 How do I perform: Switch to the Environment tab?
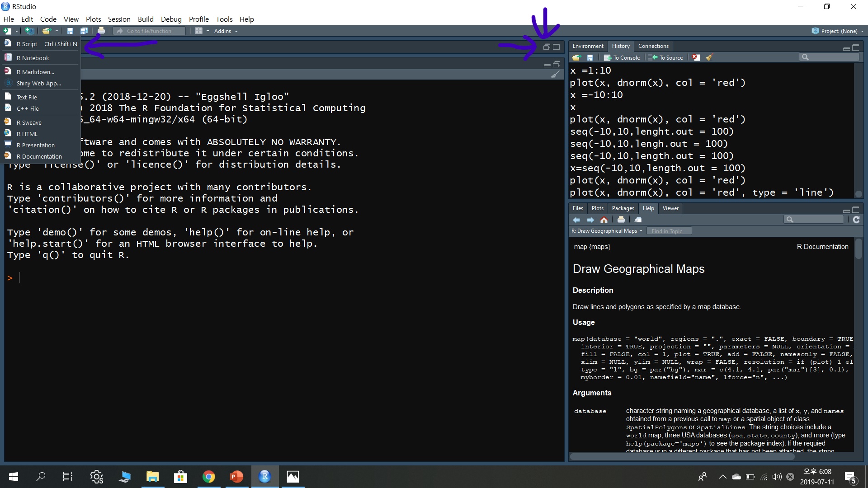[587, 46]
